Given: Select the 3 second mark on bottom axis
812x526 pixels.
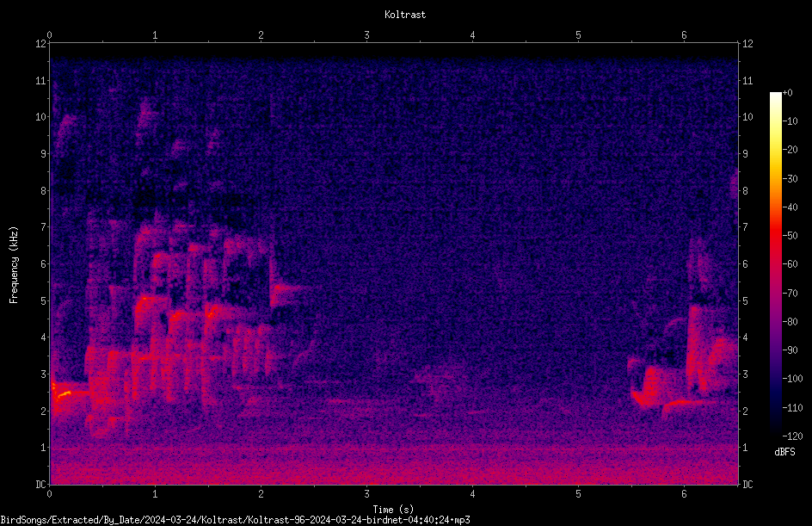Looking at the screenshot, I should click(366, 494).
